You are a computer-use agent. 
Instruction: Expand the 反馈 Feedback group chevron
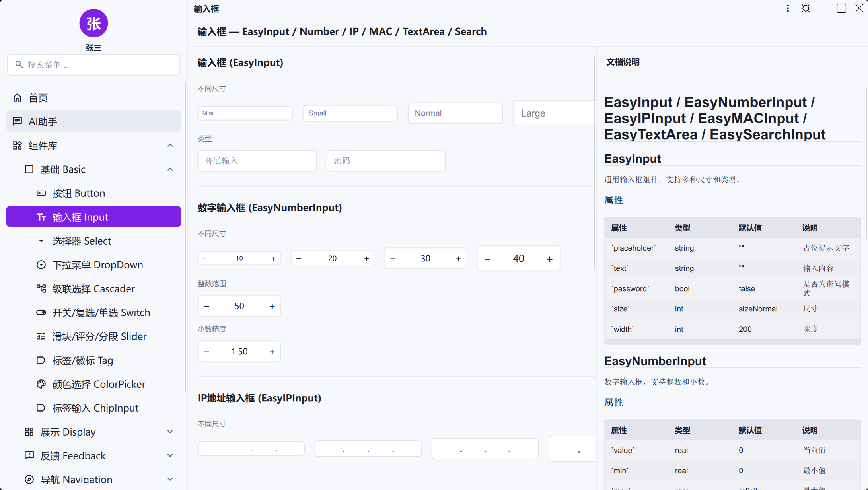click(170, 456)
